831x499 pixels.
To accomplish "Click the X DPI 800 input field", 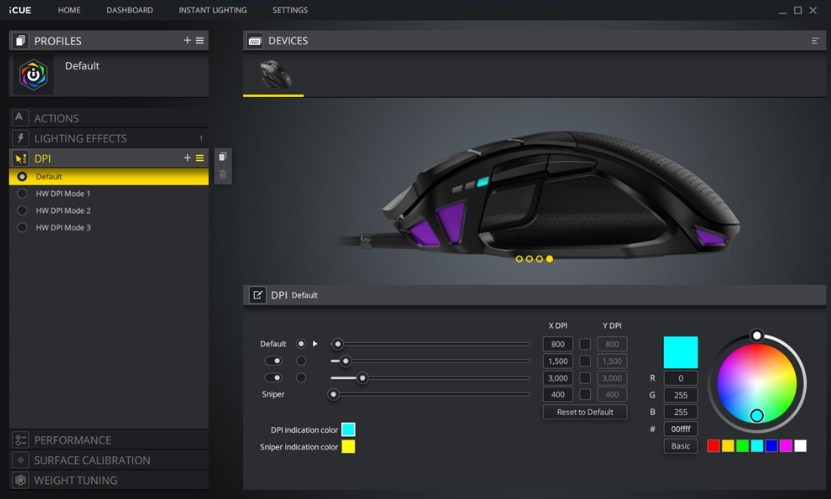I will 558,344.
